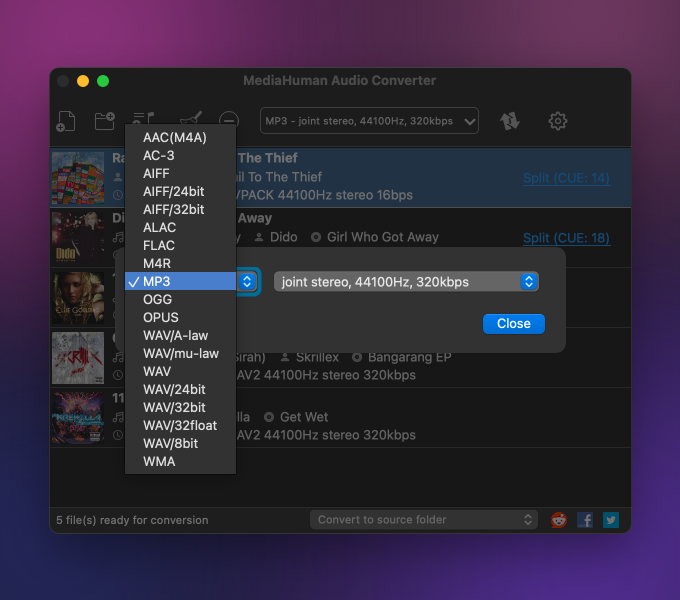680x600 pixels.
Task: Click the format selector stepper arrows
Action: pos(247,282)
